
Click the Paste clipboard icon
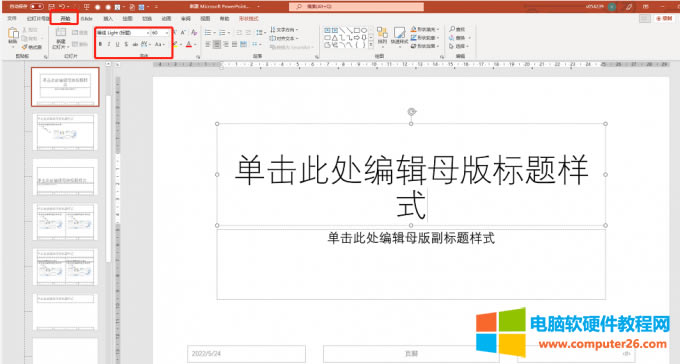point(13,34)
